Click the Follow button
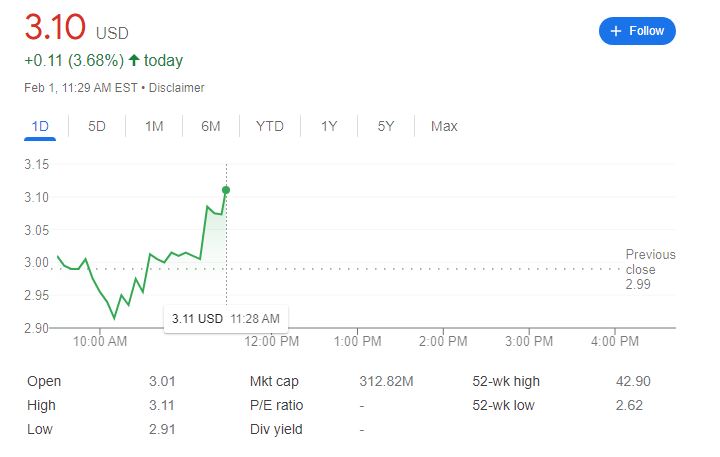 coord(637,31)
